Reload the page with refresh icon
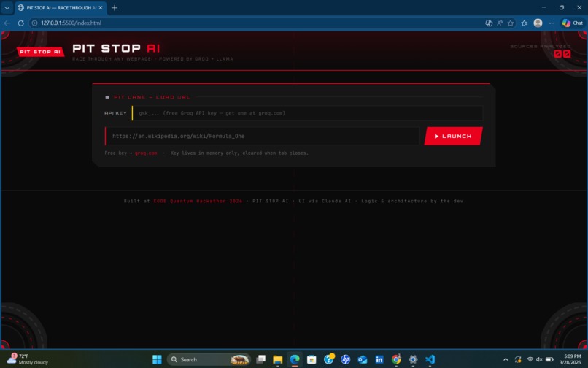The height and width of the screenshot is (368, 588). (x=21, y=23)
